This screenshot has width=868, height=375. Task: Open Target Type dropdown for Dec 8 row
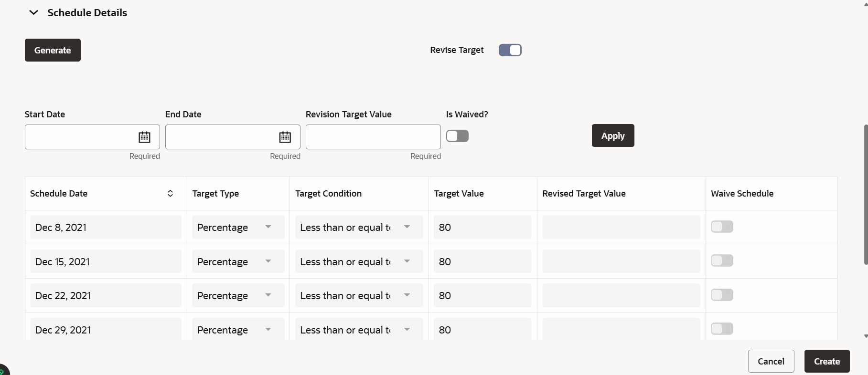tap(268, 227)
